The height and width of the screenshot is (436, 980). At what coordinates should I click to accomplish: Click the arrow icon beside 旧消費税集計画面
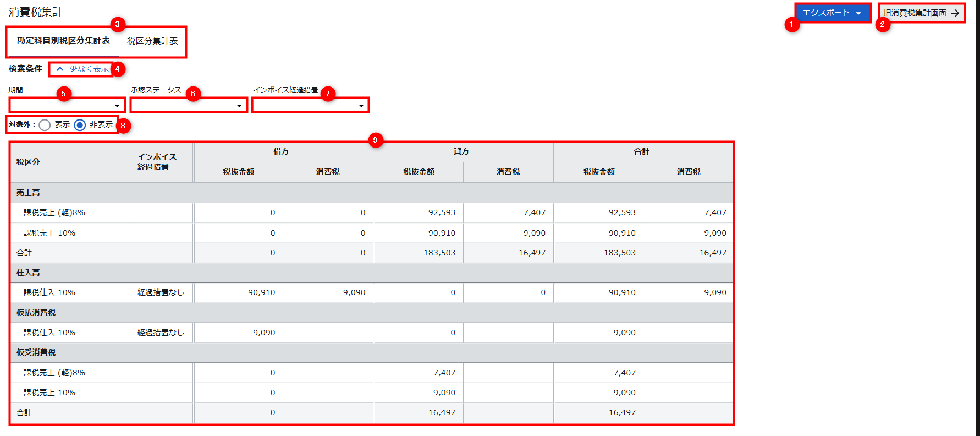(955, 13)
